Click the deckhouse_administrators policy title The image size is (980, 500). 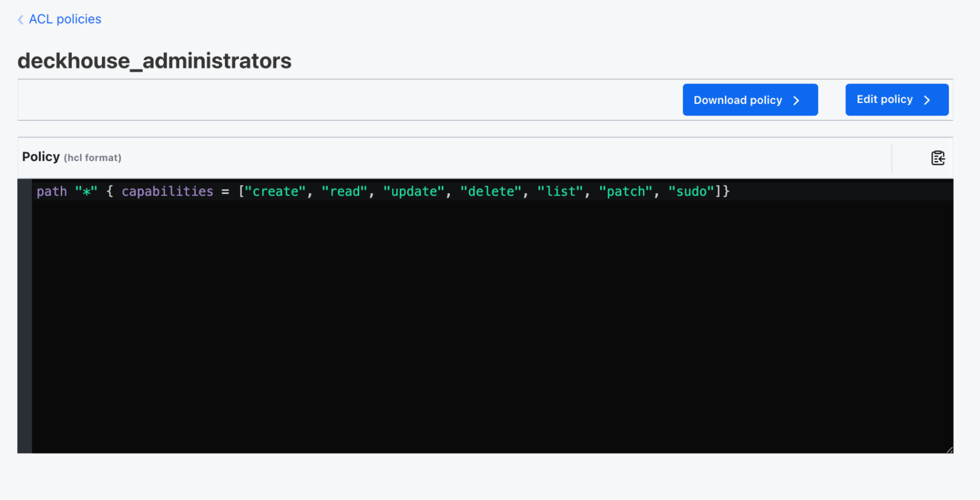[x=154, y=61]
